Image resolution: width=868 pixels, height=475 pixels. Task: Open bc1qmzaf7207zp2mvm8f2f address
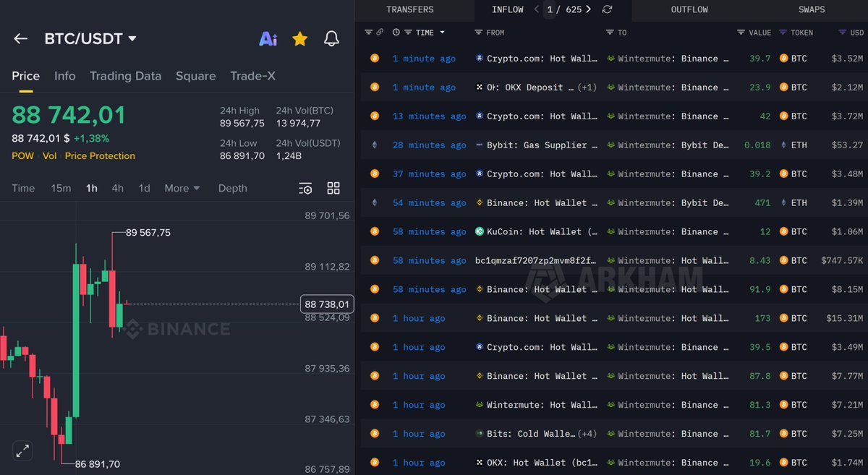pos(537,261)
